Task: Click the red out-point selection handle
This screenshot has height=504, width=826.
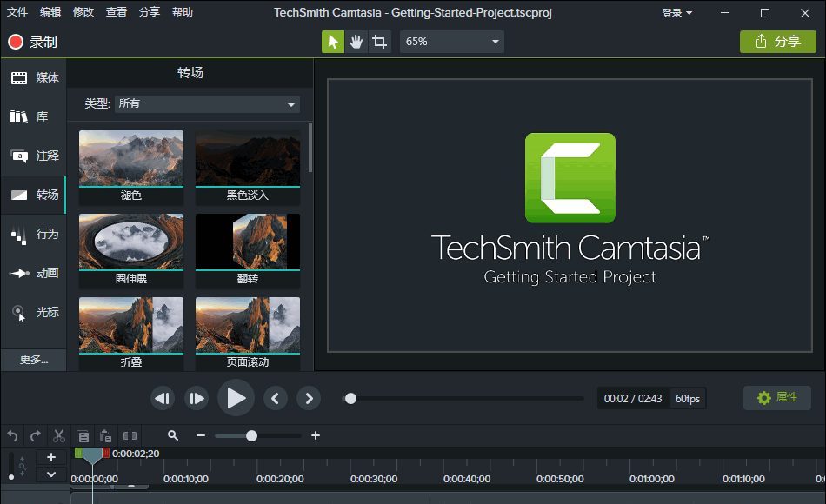Action: (x=106, y=453)
